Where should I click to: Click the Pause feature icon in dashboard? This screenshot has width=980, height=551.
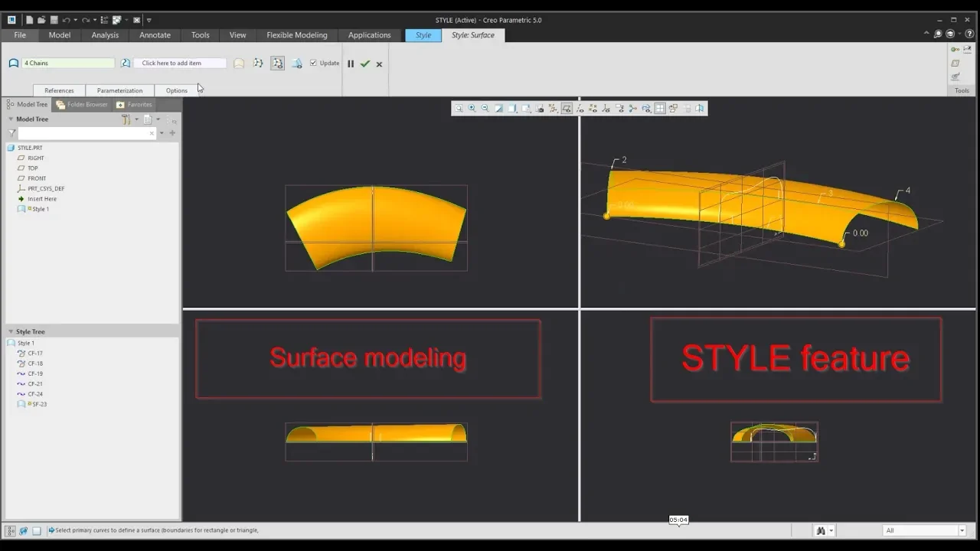click(351, 64)
